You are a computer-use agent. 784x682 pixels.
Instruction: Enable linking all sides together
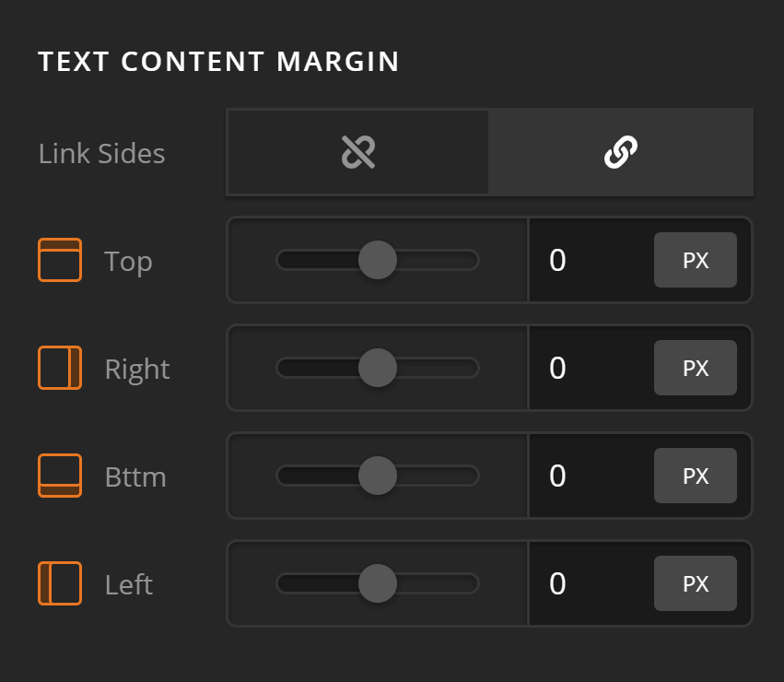(x=621, y=153)
